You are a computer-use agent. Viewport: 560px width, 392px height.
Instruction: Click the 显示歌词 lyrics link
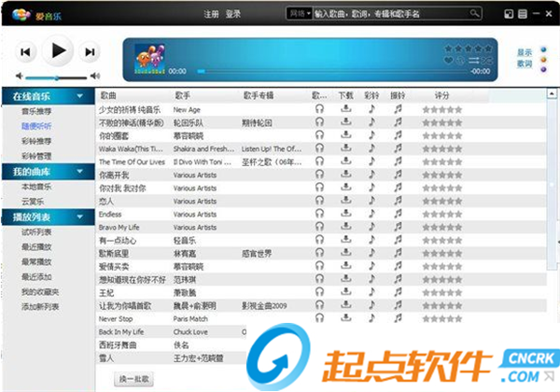(x=525, y=58)
